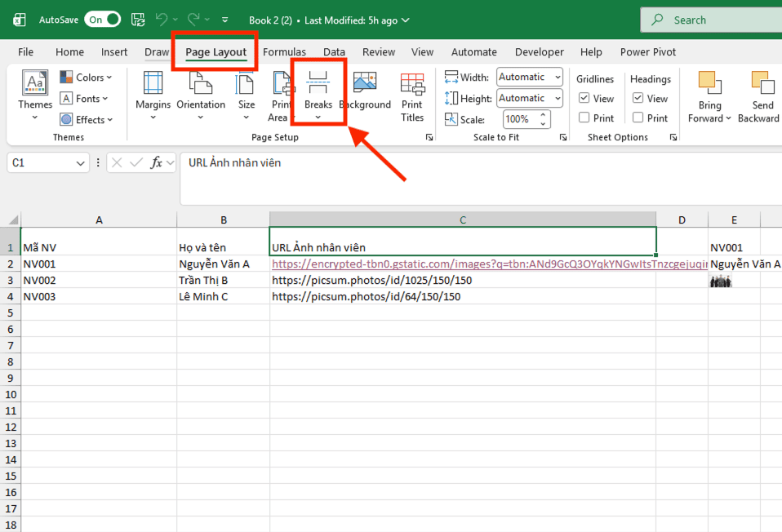Click Send Backward button
Viewport: 782px width, 532px height.
[758, 97]
